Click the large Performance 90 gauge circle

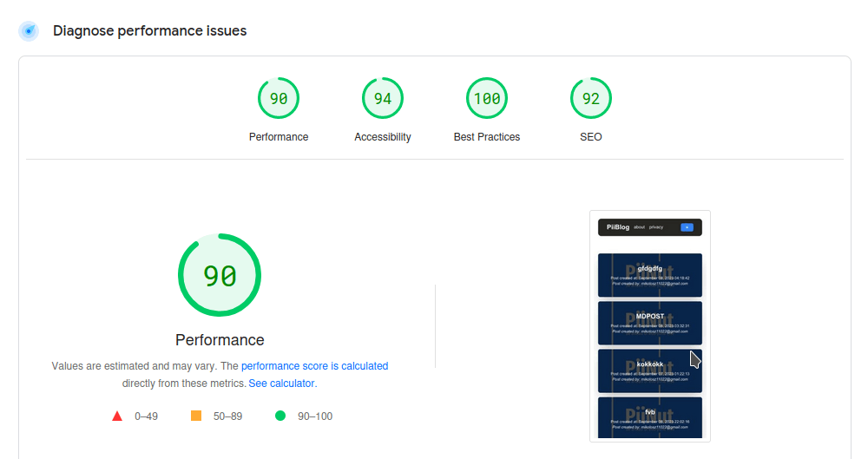220,276
